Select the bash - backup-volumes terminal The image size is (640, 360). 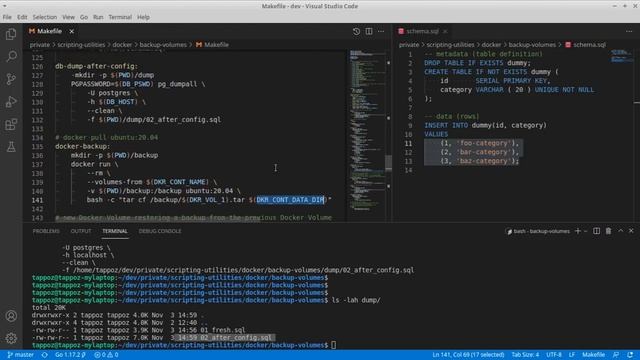538,231
